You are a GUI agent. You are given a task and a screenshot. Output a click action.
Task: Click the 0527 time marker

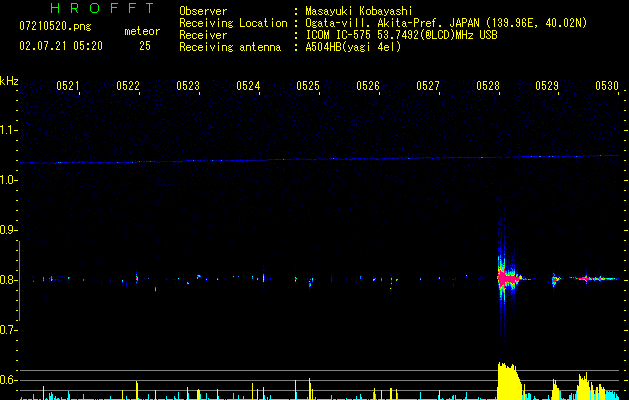tap(428, 86)
